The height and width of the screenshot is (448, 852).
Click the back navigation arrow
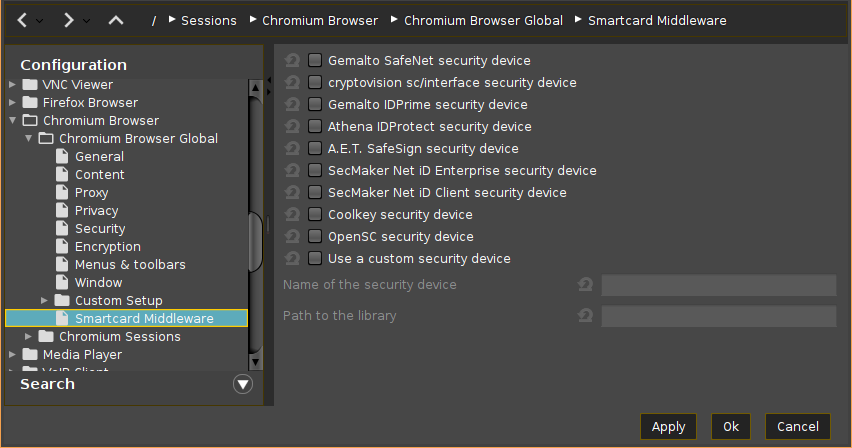tap(22, 20)
